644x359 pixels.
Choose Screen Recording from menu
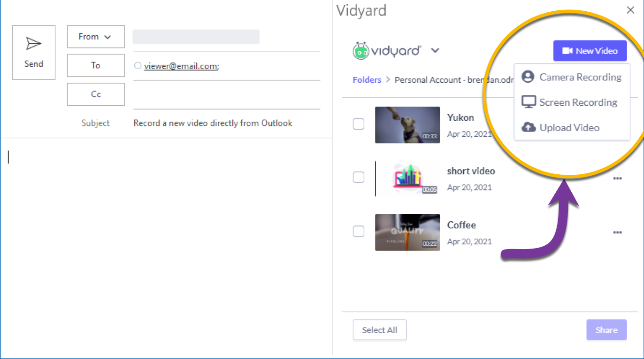tap(572, 102)
